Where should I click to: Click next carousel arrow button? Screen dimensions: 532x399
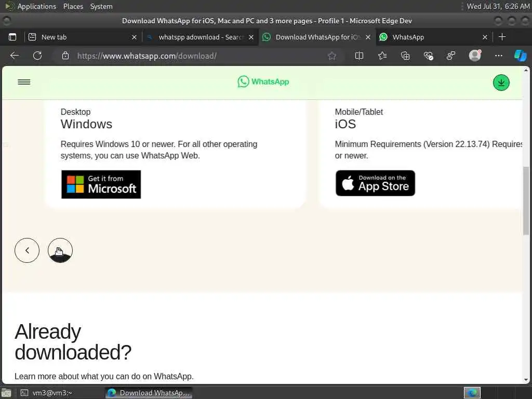[x=60, y=250]
